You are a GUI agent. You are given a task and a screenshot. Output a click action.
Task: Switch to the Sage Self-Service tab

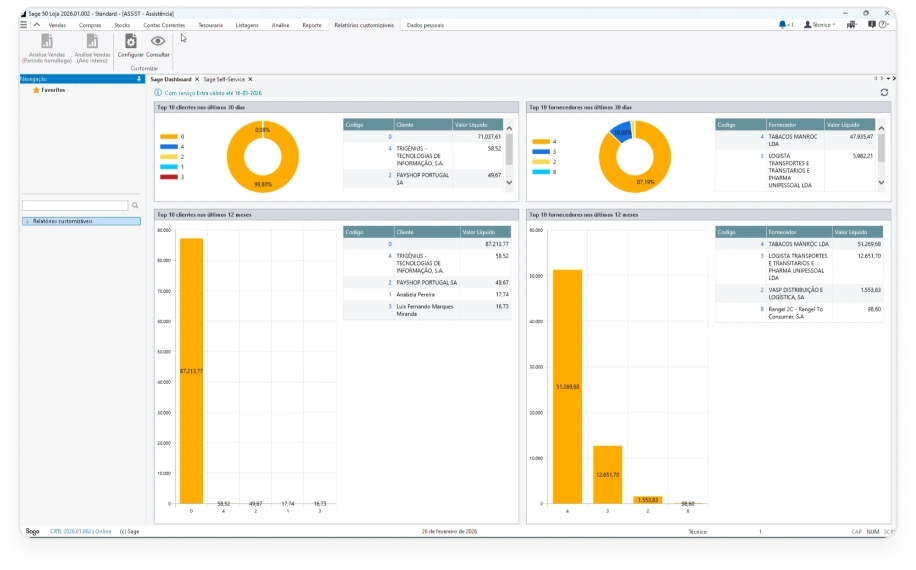click(x=224, y=79)
